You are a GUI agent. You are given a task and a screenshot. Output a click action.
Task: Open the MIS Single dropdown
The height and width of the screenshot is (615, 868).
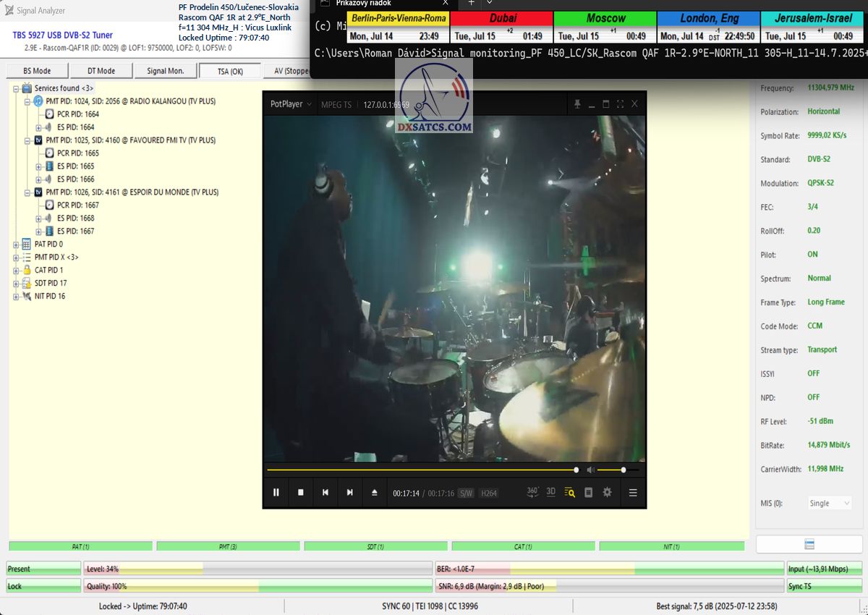(829, 504)
